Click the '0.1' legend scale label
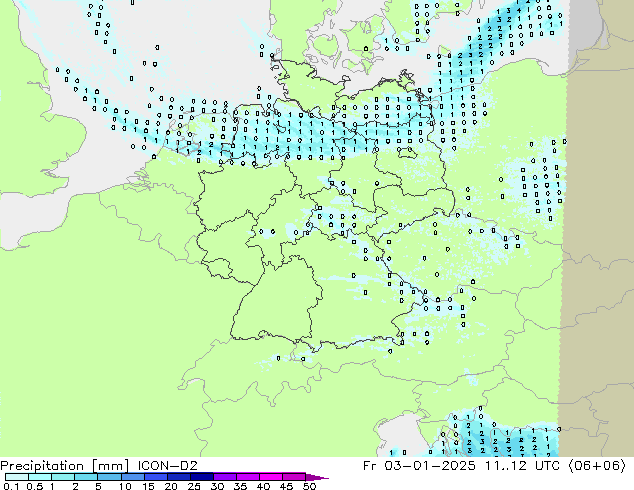The width and height of the screenshot is (634, 490). [x=10, y=486]
